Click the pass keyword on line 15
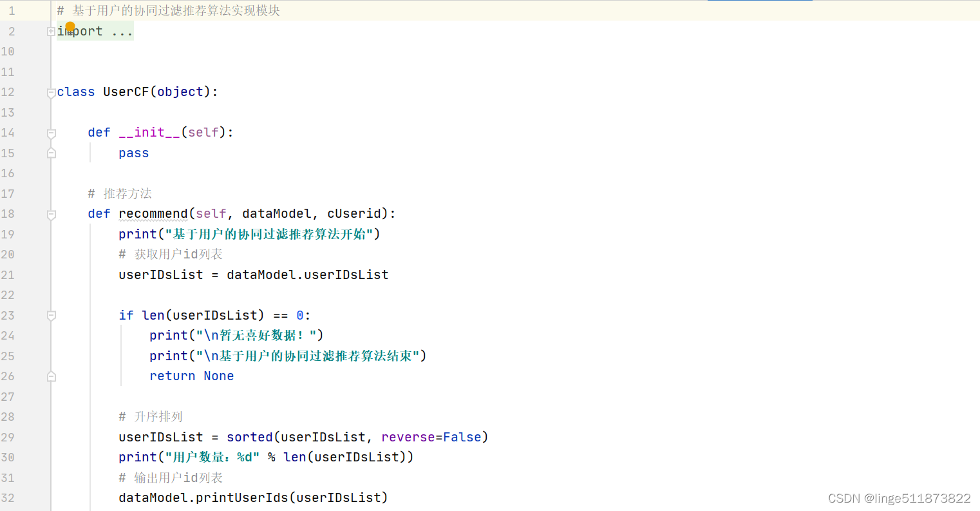The height and width of the screenshot is (511, 980). [134, 153]
